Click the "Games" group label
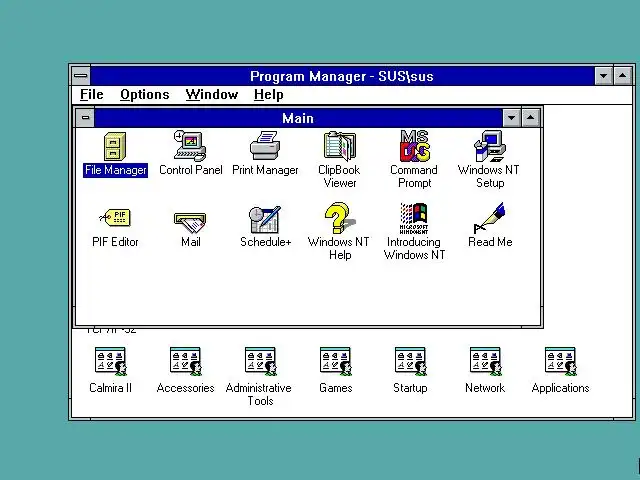The height and width of the screenshot is (480, 640). (x=336, y=388)
